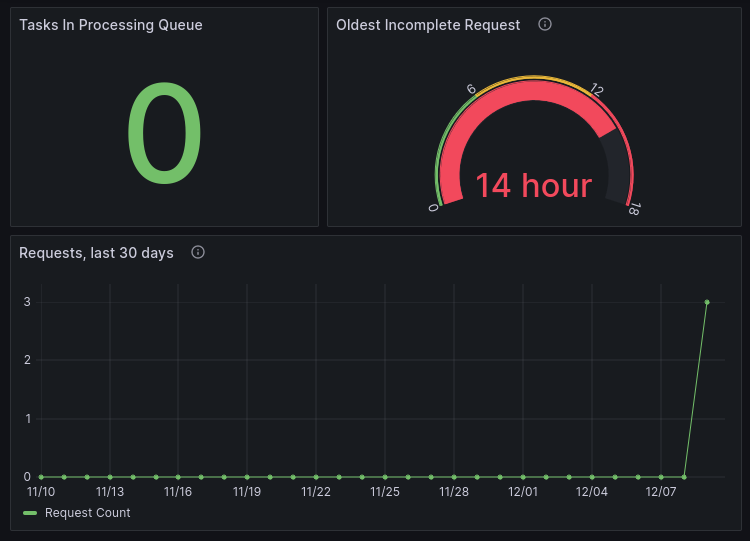Open the Requests, last 30 days panel title
The image size is (750, 541).
click(96, 253)
